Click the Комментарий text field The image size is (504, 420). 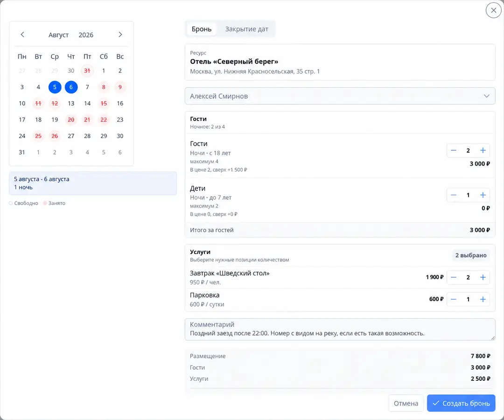[340, 329]
